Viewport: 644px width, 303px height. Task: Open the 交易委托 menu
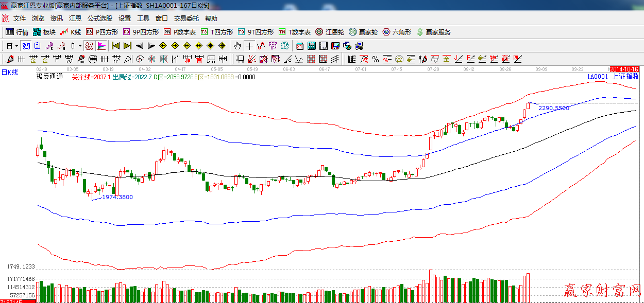186,19
